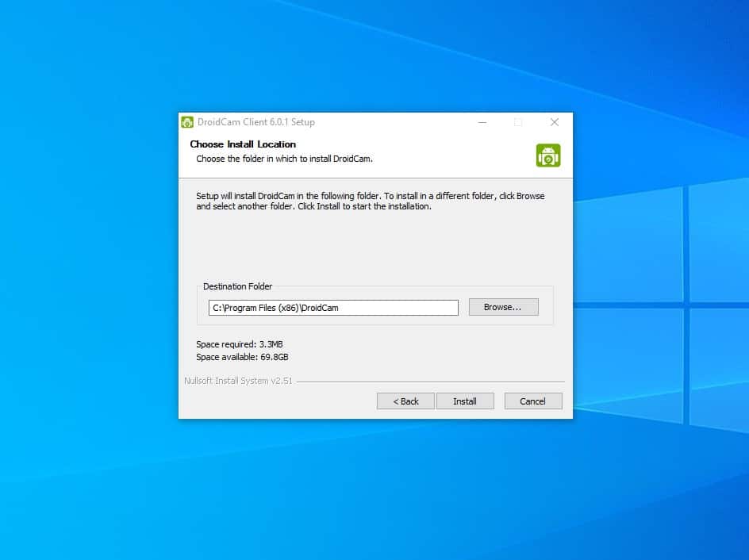Click the large green DroidCam logo in header
This screenshot has width=749, height=560.
click(x=548, y=155)
